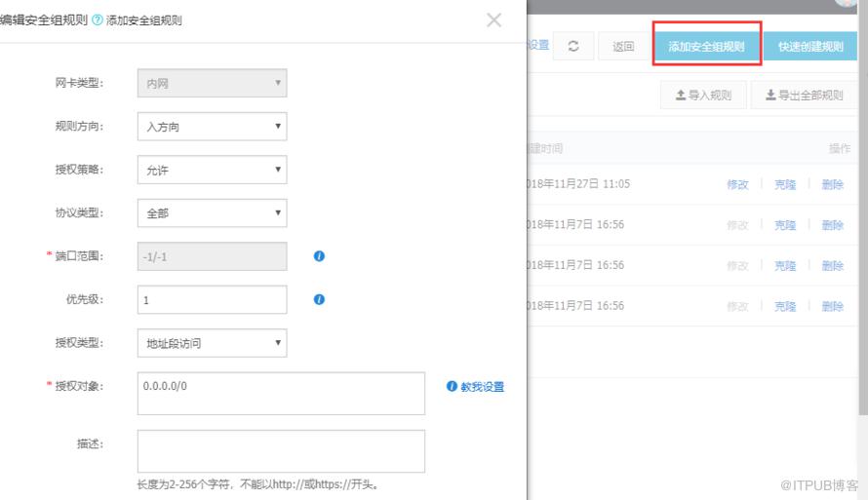Viewport: 868px width, 500px height.
Task: Open the 授权策略 dropdown
Action: [212, 170]
